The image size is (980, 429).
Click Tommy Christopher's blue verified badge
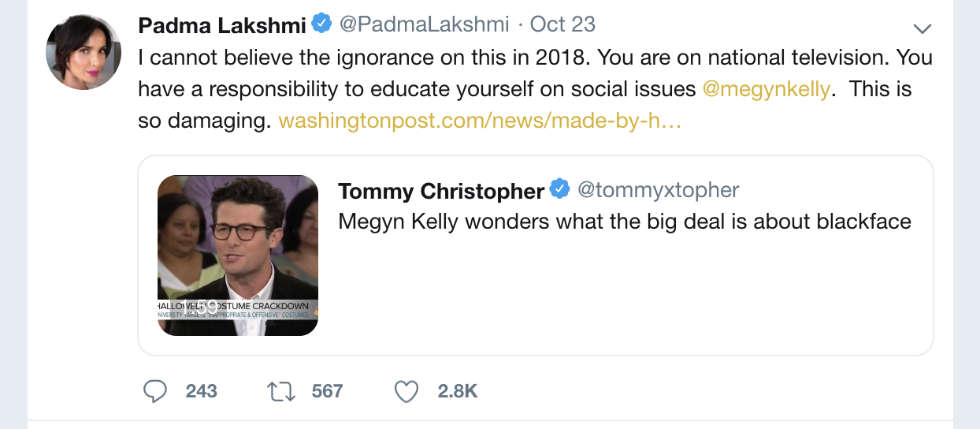559,190
